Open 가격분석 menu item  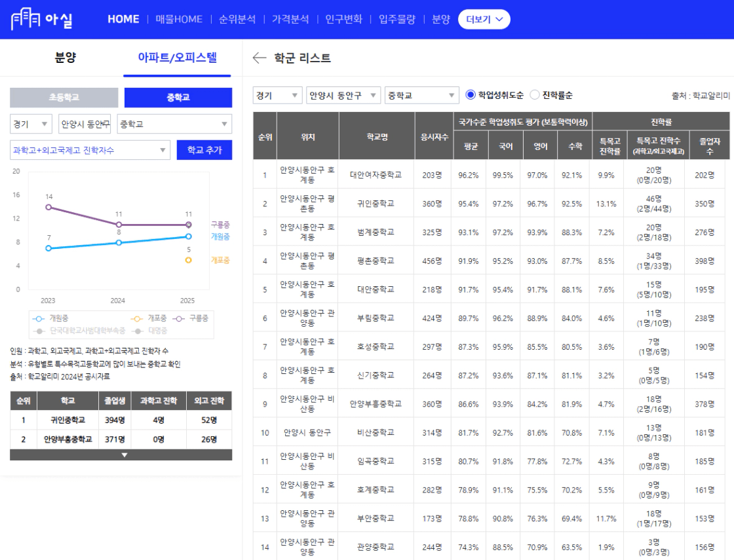click(291, 19)
